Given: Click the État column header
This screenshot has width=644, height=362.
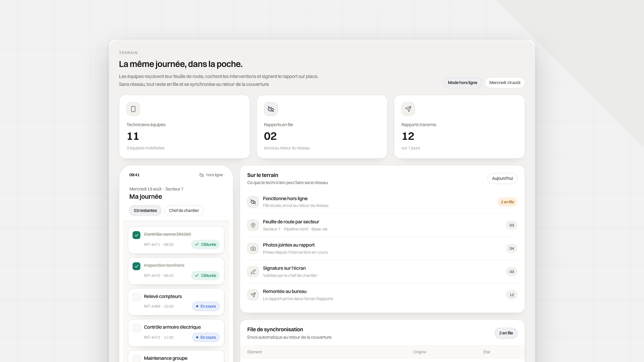Looking at the screenshot, I should 487,352.
